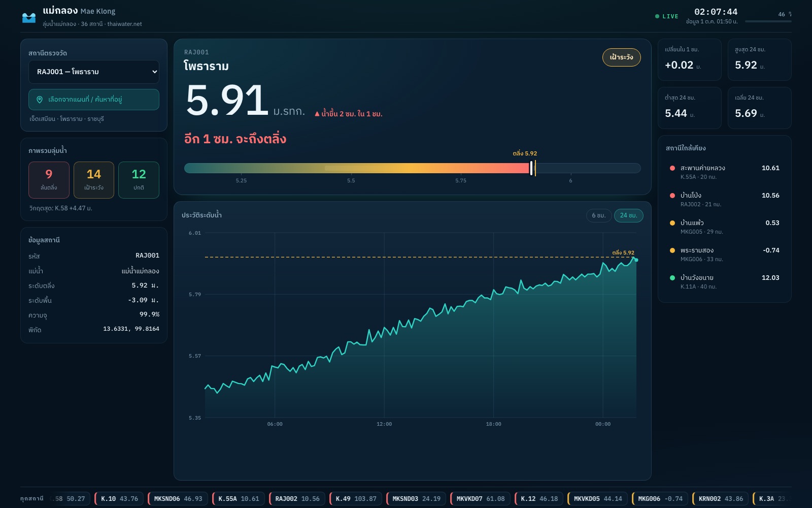
Task: Click the green LIVE status indicator
Action: [667, 16]
